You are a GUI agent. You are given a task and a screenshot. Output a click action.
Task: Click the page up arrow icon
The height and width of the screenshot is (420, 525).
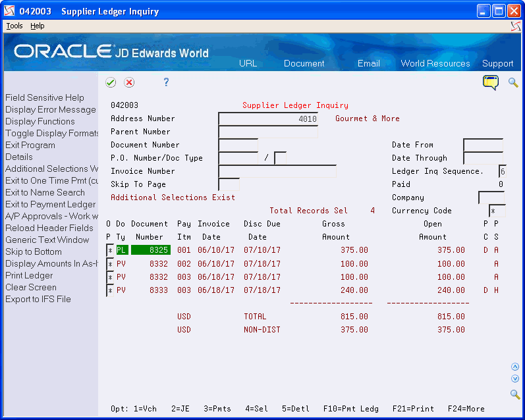coord(515,367)
